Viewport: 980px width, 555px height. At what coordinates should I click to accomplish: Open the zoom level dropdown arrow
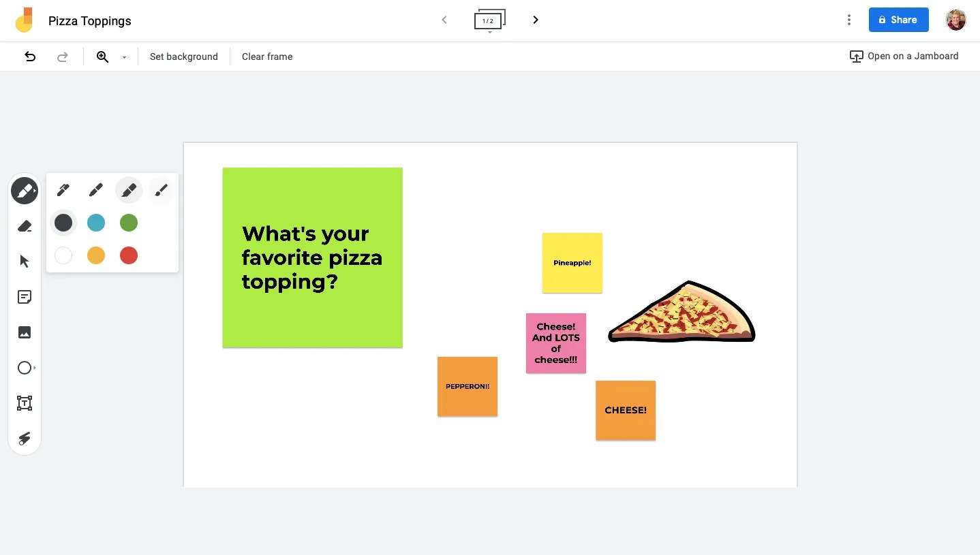coord(124,57)
